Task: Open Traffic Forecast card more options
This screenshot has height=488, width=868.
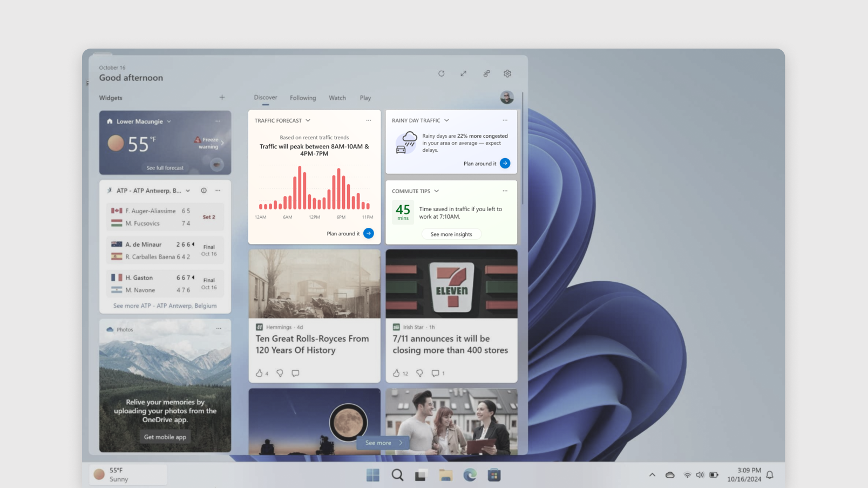Action: pyautogui.click(x=369, y=120)
